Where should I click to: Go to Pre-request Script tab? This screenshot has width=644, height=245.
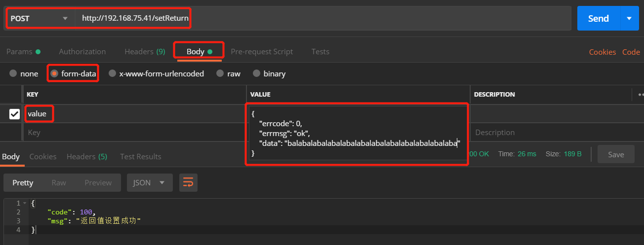[262, 52]
